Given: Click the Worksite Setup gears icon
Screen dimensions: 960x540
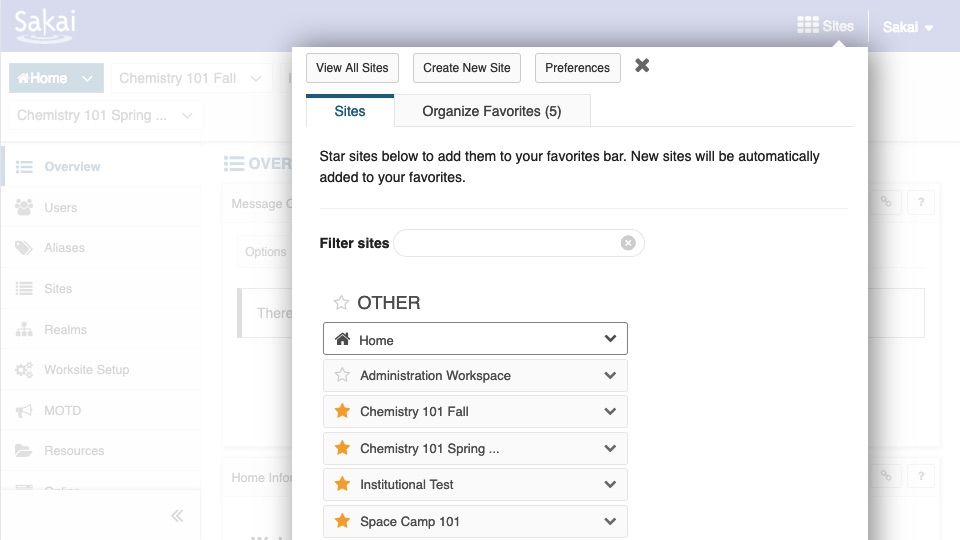Looking at the screenshot, I should tap(24, 370).
